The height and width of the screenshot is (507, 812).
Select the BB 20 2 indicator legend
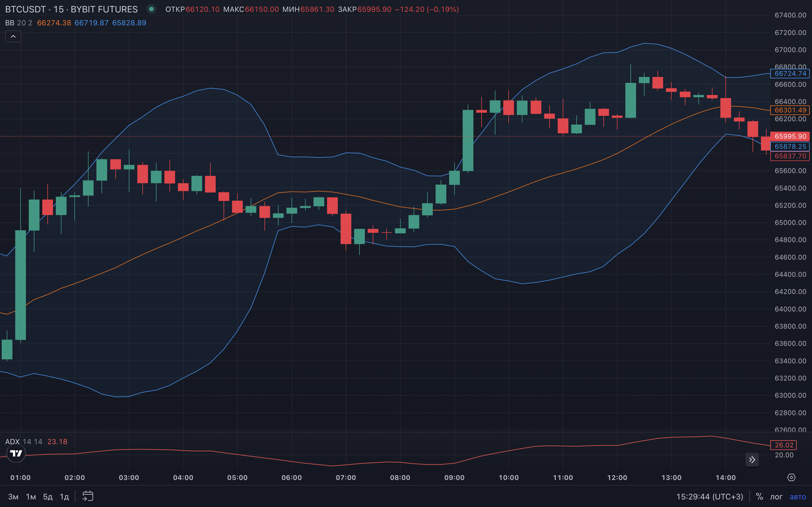click(x=19, y=23)
